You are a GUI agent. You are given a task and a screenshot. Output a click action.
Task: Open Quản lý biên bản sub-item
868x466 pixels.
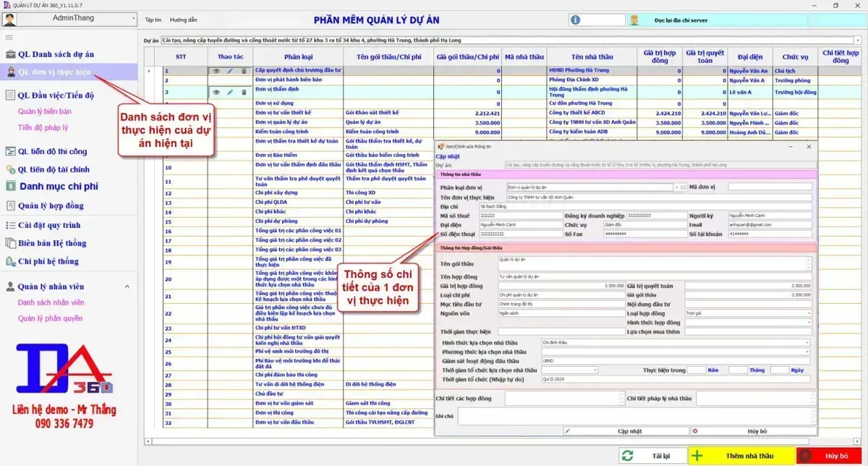pos(45,111)
